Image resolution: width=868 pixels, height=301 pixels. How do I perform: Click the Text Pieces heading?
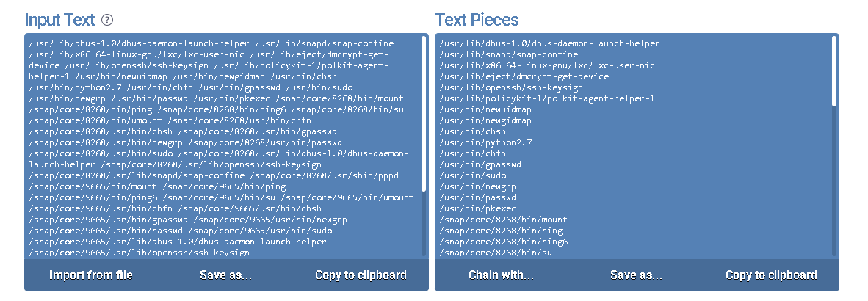tap(477, 20)
